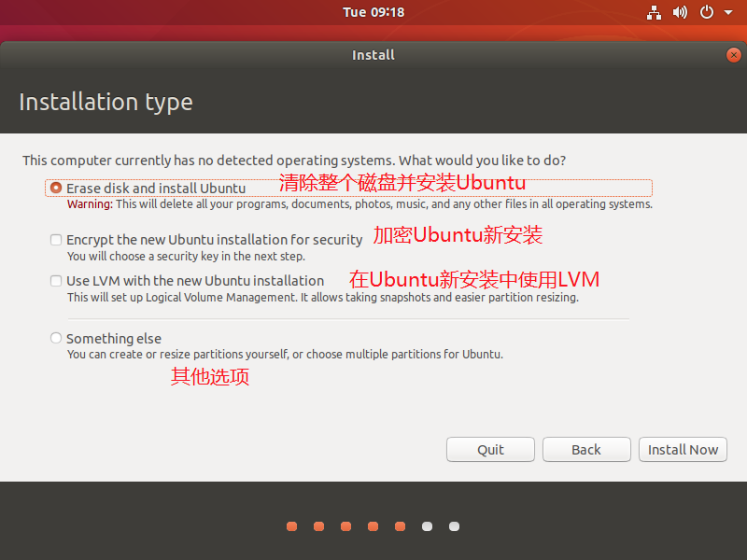Click Install Now to begin installation
The height and width of the screenshot is (560, 747).
click(683, 450)
